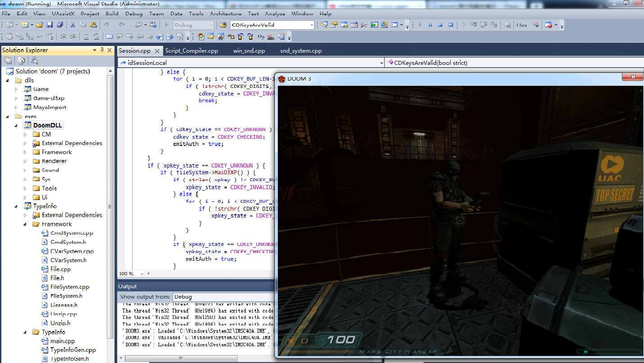Click the Uncomment Lines toolbar icon
644x363 pixels.
click(96, 36)
